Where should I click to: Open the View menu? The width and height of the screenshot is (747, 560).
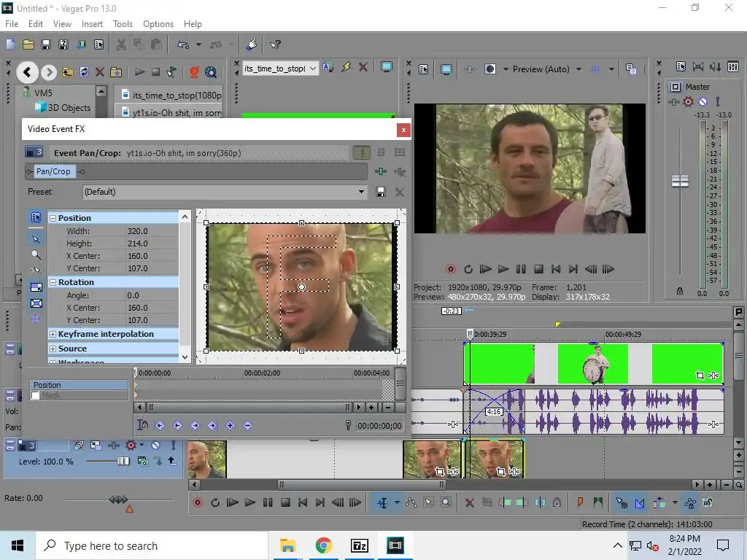coord(62,24)
